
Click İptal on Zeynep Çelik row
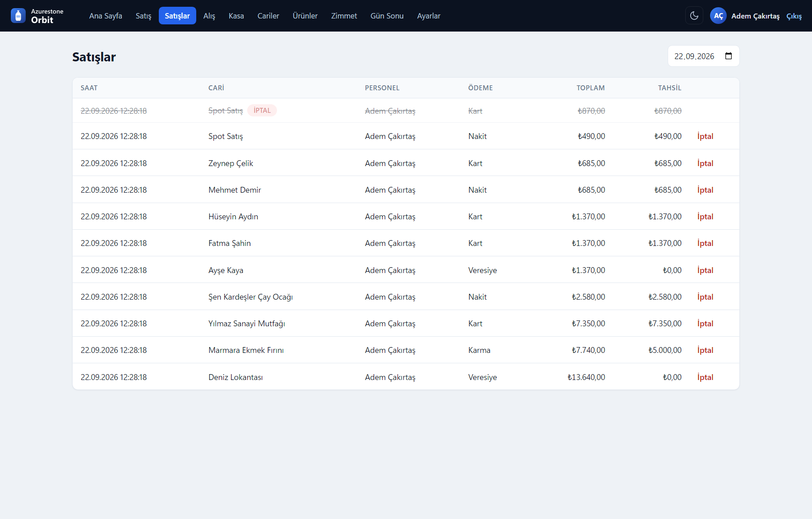[x=705, y=163]
